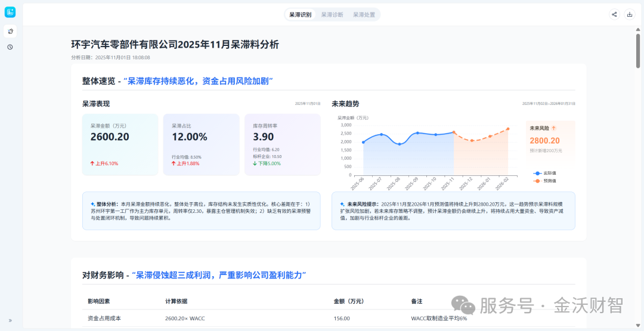Click the 呆滞表现 section heading

pos(96,104)
